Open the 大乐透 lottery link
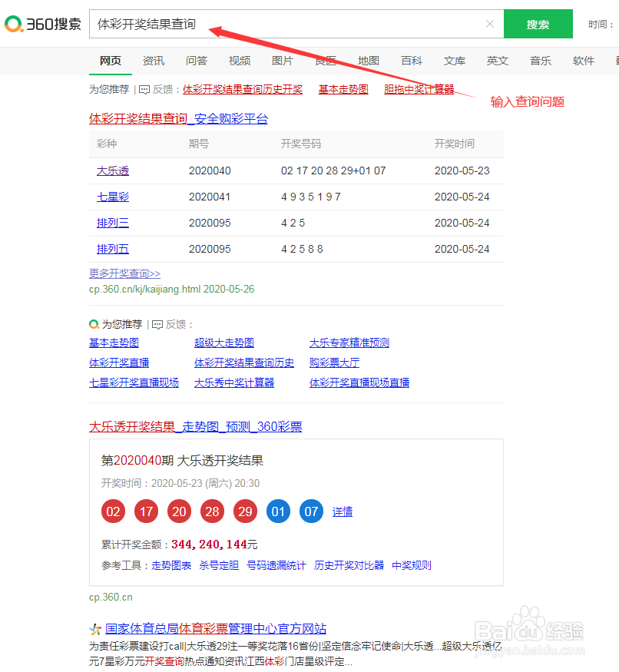619x672 pixels. [x=113, y=170]
